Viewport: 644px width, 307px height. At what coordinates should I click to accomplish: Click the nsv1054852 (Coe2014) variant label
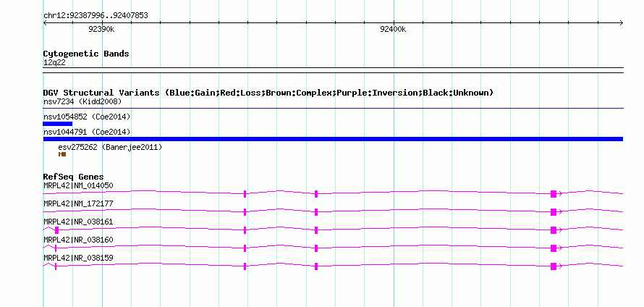(87, 117)
